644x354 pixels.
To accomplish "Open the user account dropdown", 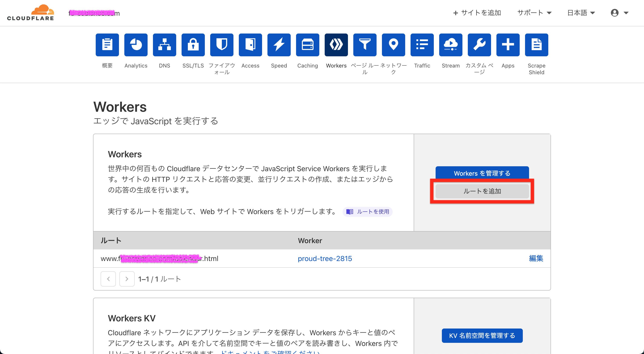I will click(x=619, y=13).
